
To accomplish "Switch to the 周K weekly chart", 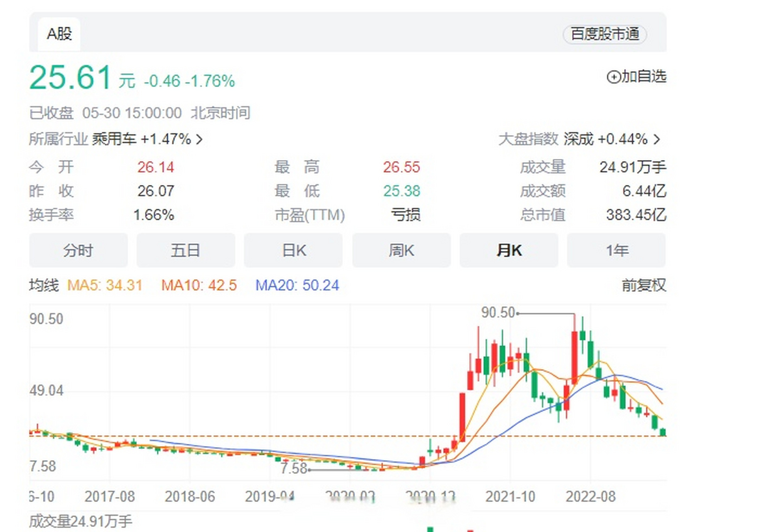I will tap(401, 250).
